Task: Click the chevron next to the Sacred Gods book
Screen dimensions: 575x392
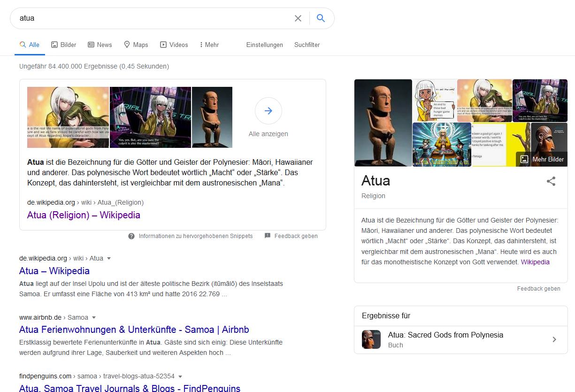Action: pyautogui.click(x=554, y=339)
